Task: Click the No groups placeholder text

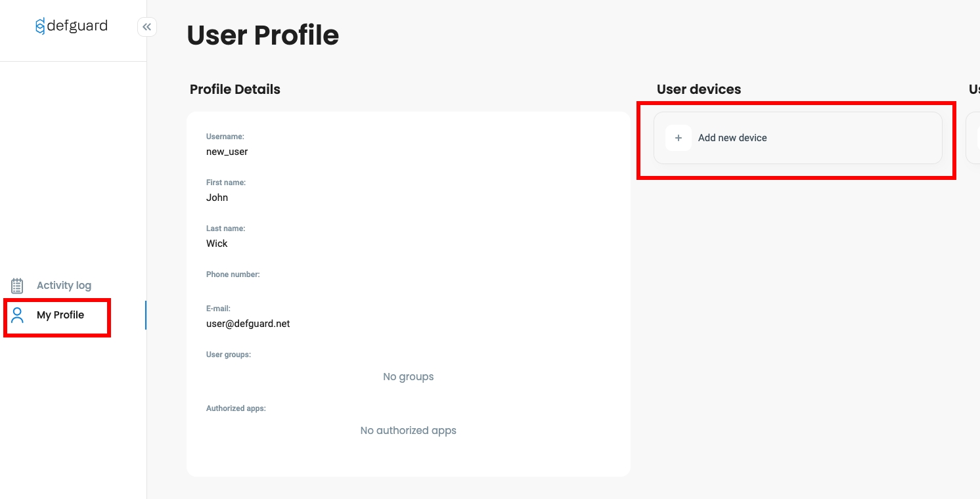Action: [409, 377]
